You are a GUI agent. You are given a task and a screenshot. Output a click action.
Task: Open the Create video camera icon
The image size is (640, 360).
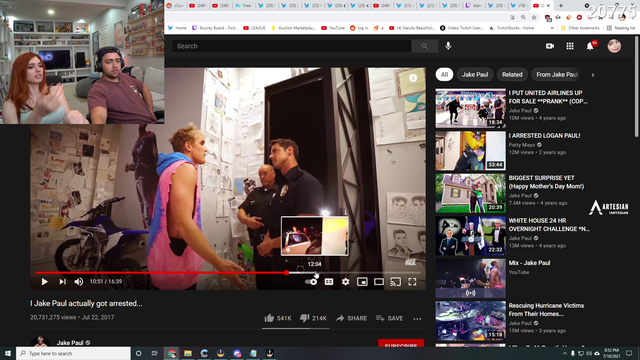(550, 46)
